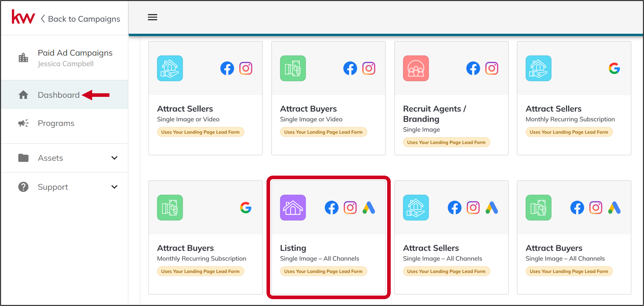Click Listing card landing page lead form badge
Image resolution: width=644 pixels, height=306 pixels.
tap(323, 271)
